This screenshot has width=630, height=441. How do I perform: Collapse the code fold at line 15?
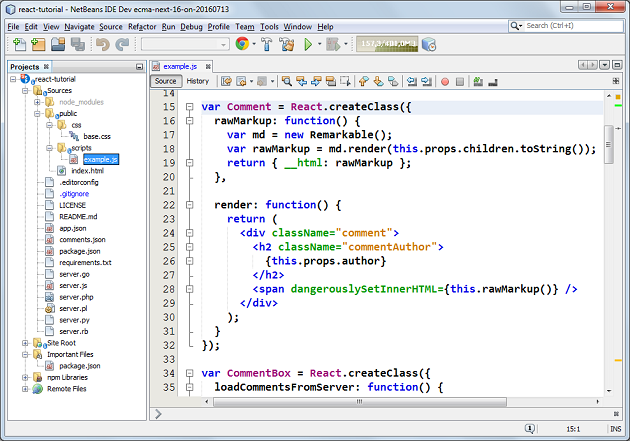[x=188, y=106]
